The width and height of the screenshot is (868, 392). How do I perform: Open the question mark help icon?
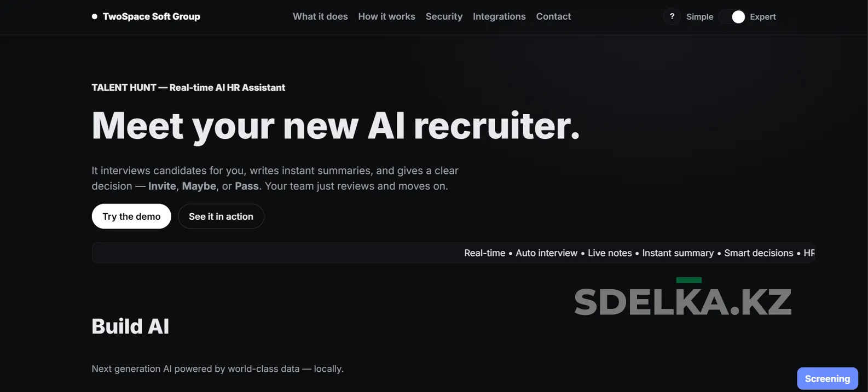click(x=672, y=16)
